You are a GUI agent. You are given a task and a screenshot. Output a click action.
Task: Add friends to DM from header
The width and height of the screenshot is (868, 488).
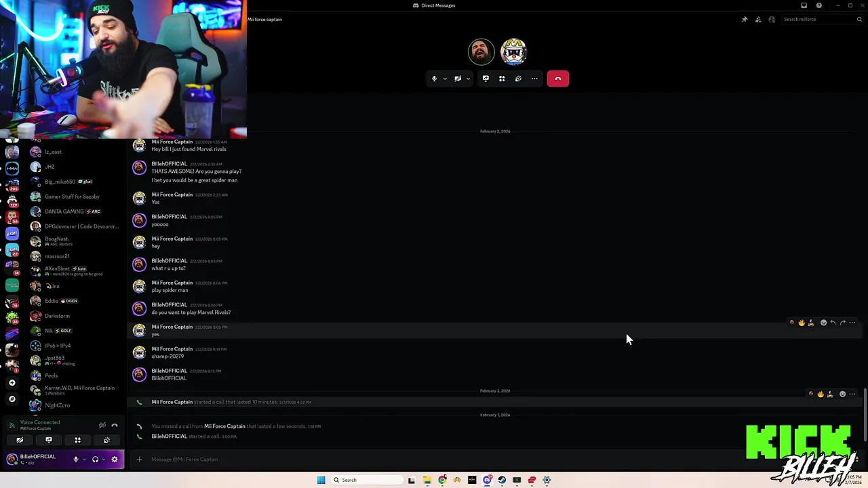(758, 20)
